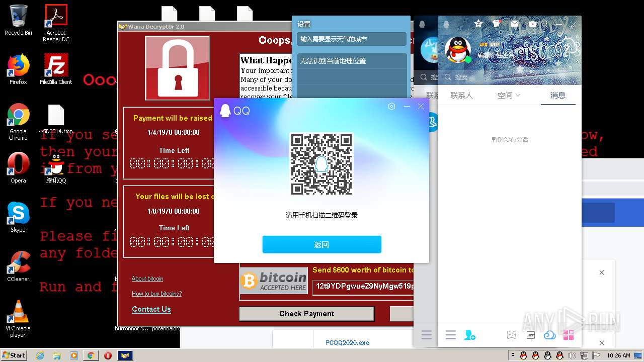Click network tray icon

[584, 355]
